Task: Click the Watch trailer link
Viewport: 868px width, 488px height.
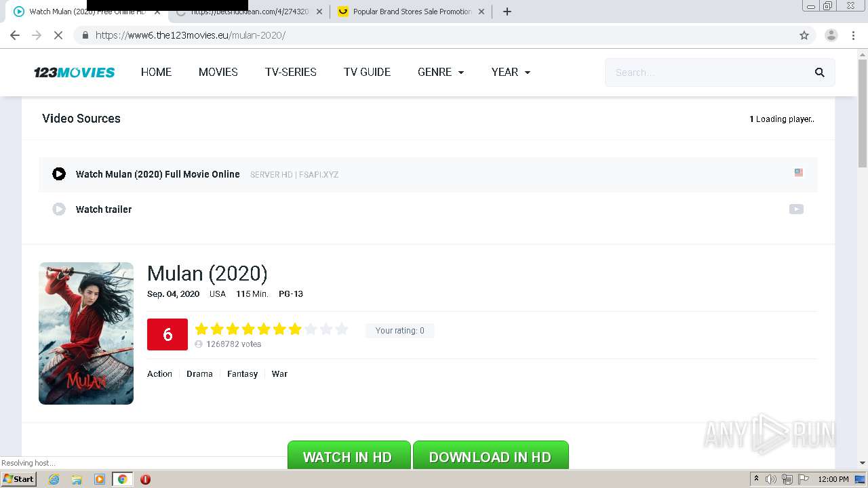Action: click(x=104, y=209)
